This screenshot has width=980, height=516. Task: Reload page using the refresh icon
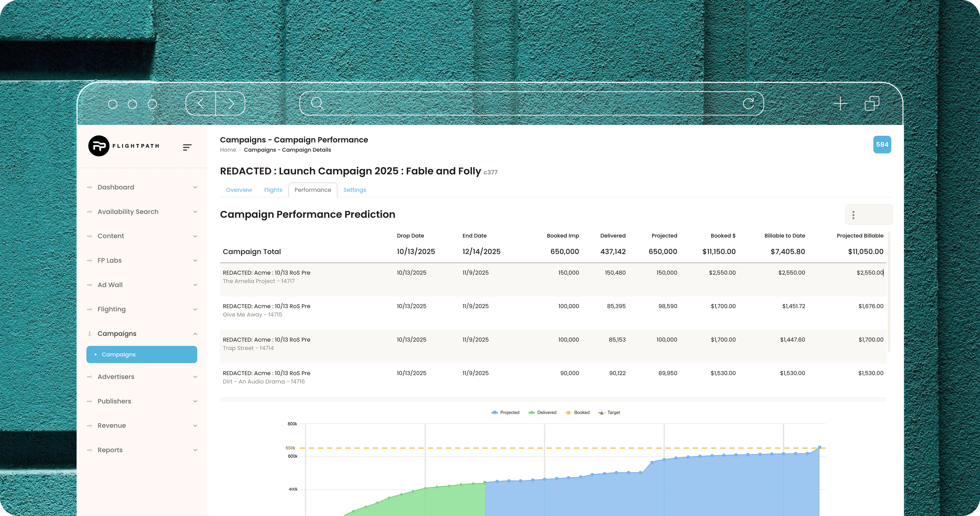(748, 103)
